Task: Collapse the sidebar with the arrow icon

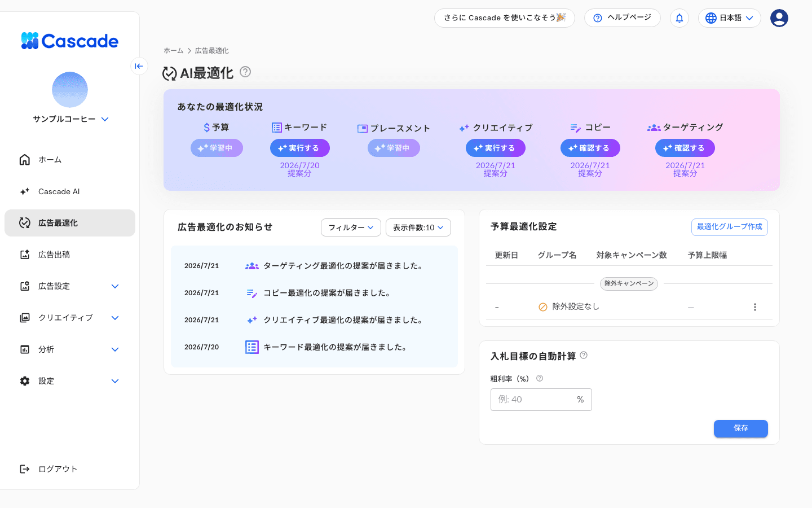Action: (x=139, y=66)
